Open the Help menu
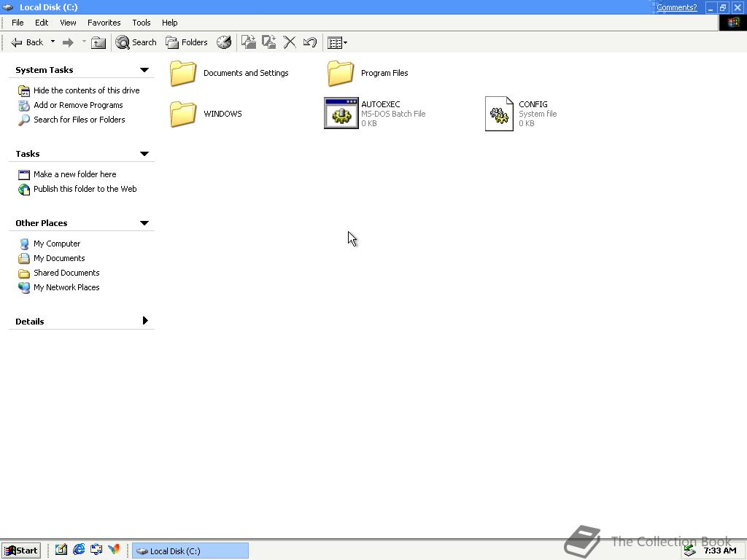 coord(169,23)
